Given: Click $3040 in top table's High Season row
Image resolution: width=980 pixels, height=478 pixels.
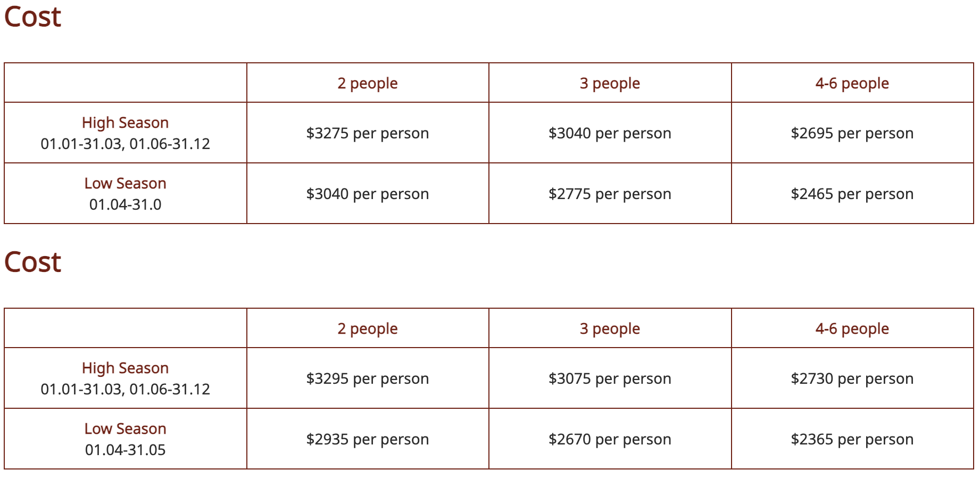Looking at the screenshot, I should 610,133.
